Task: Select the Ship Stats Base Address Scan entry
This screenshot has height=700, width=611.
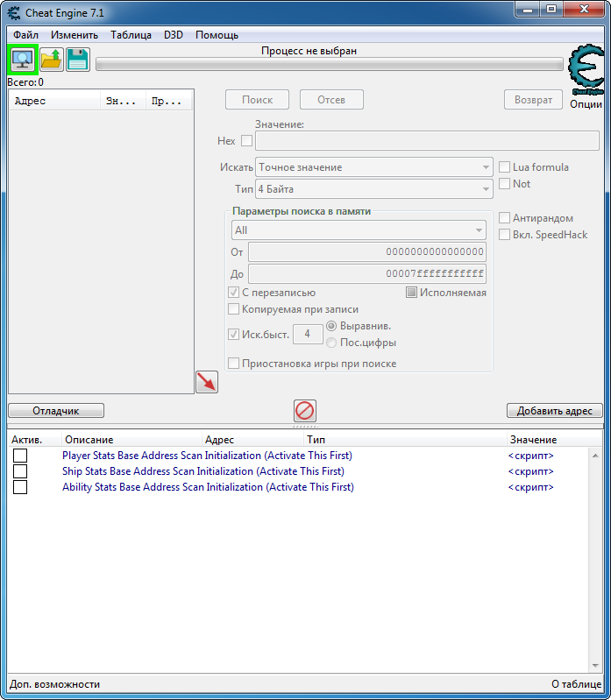Action: click(203, 471)
